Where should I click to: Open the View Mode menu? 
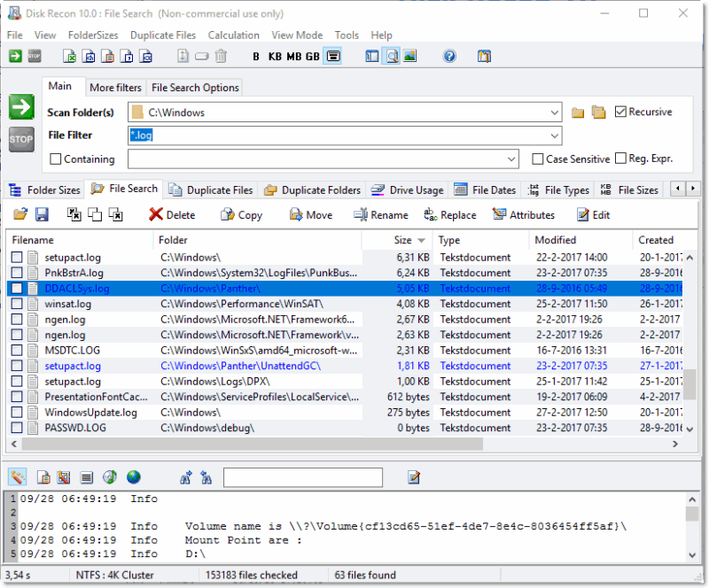point(297,35)
